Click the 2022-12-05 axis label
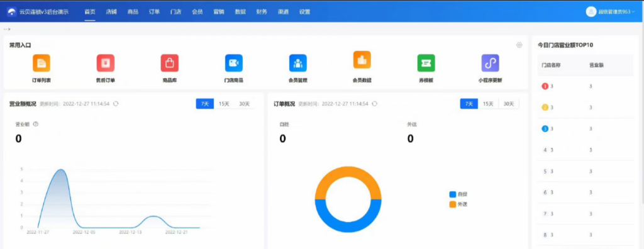644x249 pixels. [x=84, y=232]
